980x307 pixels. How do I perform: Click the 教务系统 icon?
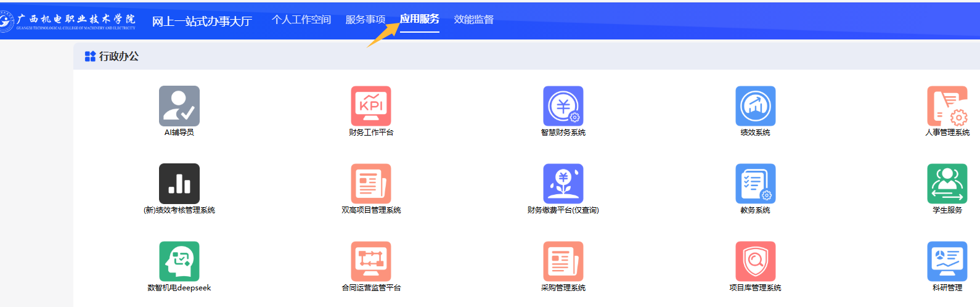pos(755,184)
